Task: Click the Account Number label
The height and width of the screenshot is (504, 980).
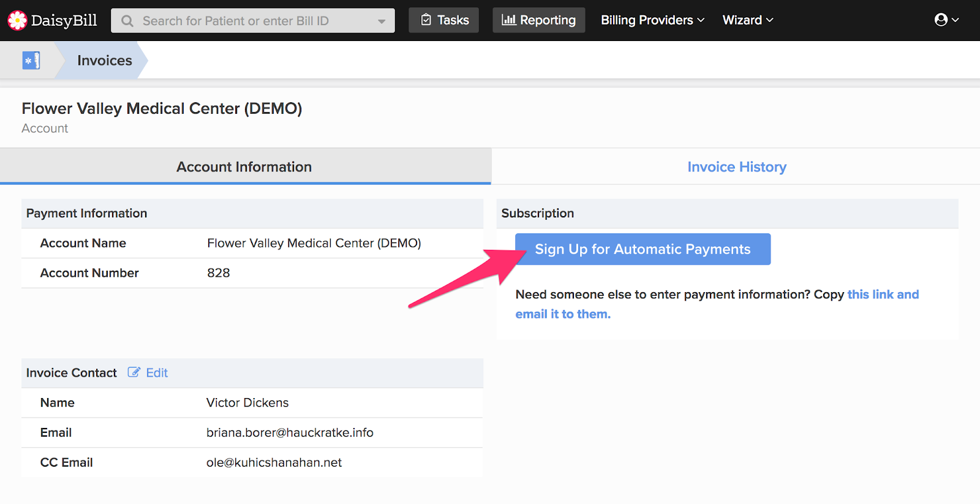Action: tap(89, 273)
